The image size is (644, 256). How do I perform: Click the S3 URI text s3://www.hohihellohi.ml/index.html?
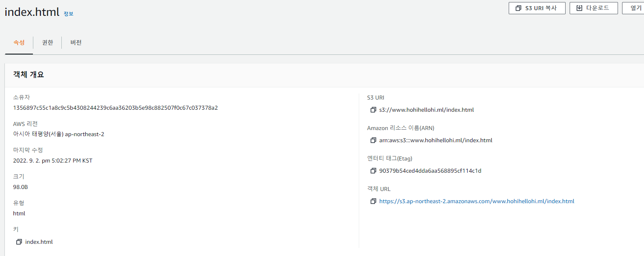click(427, 110)
